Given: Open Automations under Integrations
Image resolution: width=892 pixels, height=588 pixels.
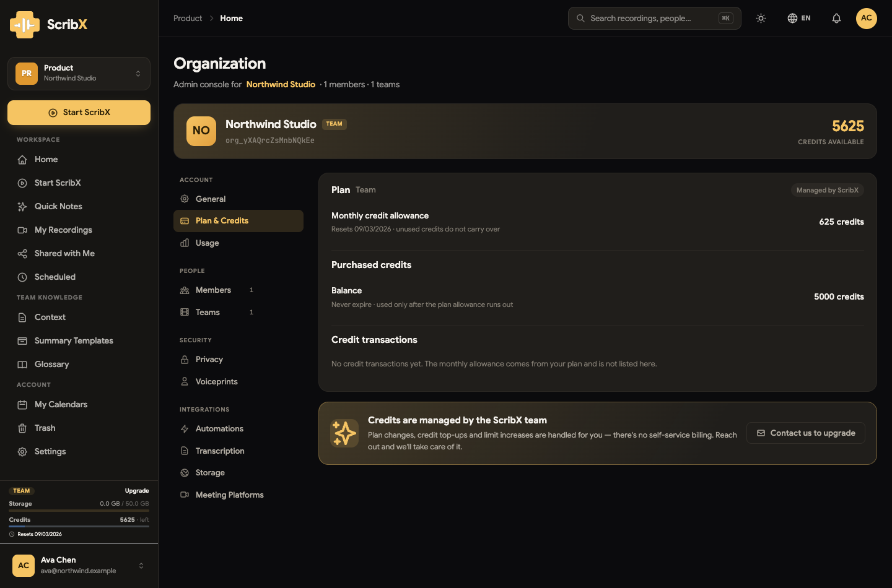Looking at the screenshot, I should coord(238,429).
